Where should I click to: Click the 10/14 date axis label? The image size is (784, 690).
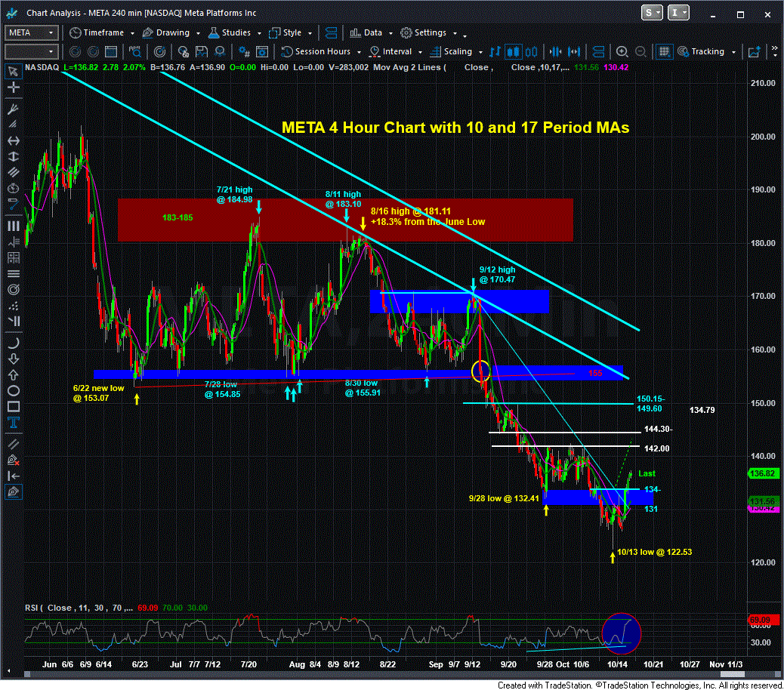click(616, 664)
